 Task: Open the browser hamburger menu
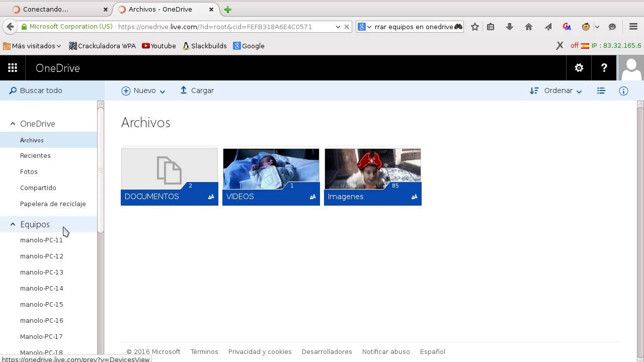coord(633,27)
